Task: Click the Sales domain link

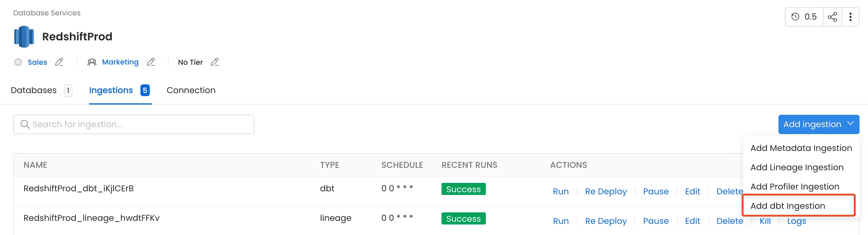Action: click(37, 62)
